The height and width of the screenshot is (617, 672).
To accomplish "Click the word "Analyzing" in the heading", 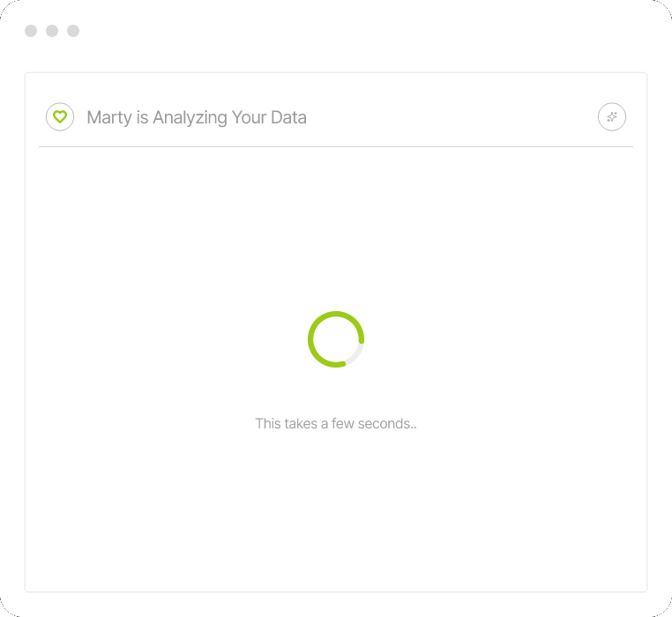I will 190,117.
